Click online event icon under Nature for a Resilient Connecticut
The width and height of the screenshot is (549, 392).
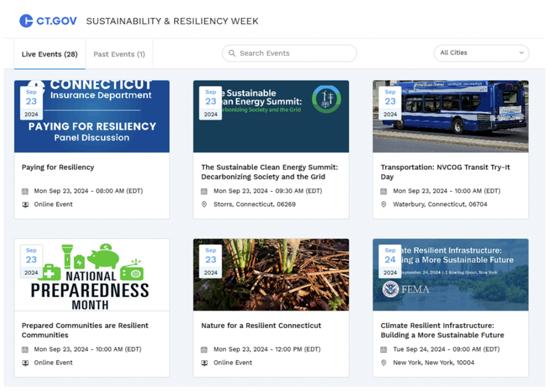tap(204, 363)
